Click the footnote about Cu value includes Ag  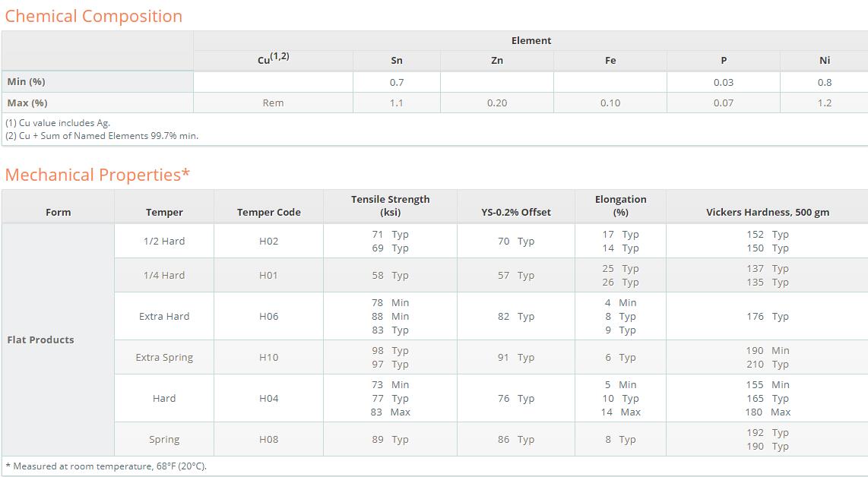58,123
